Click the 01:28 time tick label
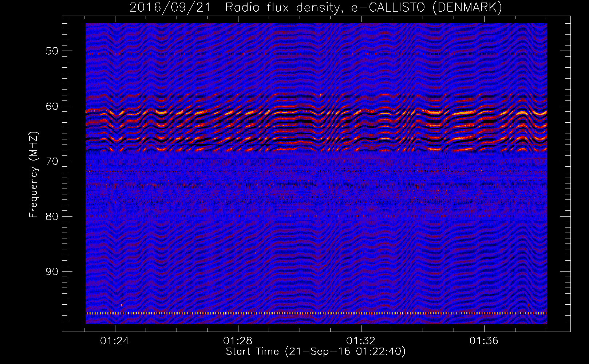This screenshot has height=364, width=589. (x=238, y=341)
